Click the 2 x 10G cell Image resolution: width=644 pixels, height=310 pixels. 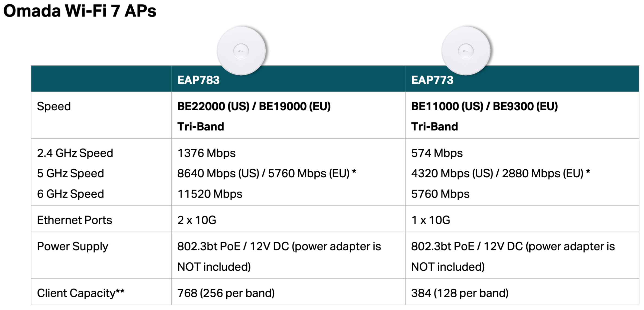[x=197, y=220]
